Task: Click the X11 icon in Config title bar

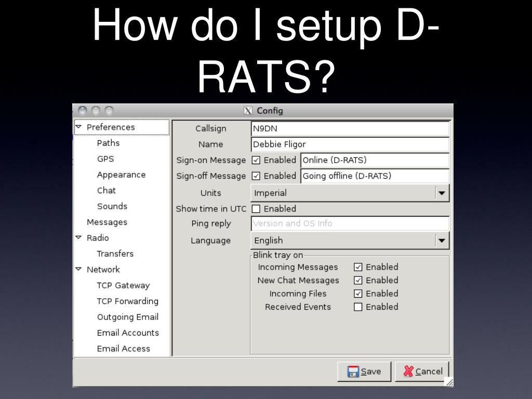Action: [x=248, y=111]
